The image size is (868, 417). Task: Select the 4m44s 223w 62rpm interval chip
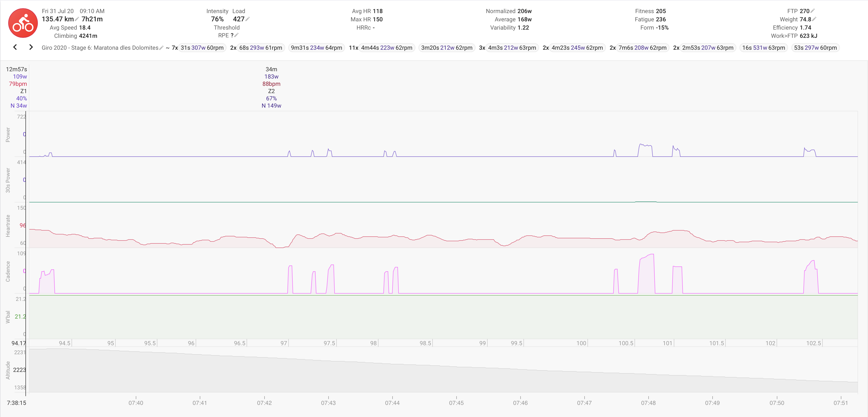[x=386, y=48]
